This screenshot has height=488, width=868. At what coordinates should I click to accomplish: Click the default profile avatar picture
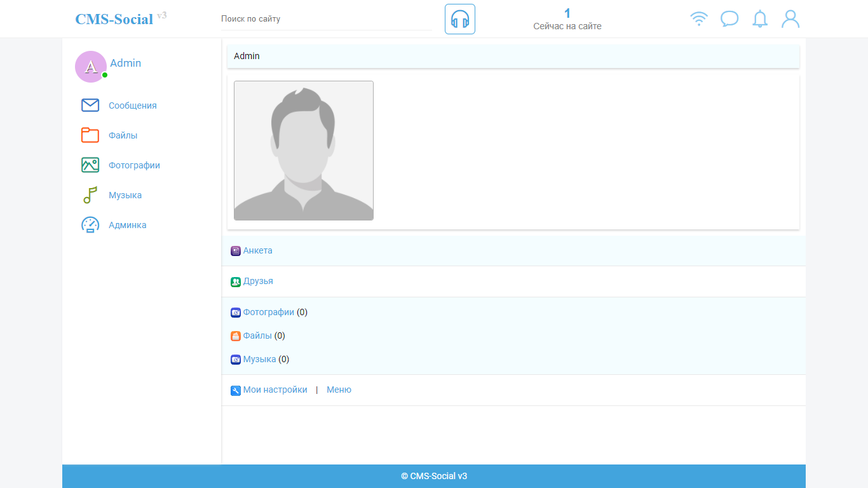(304, 151)
